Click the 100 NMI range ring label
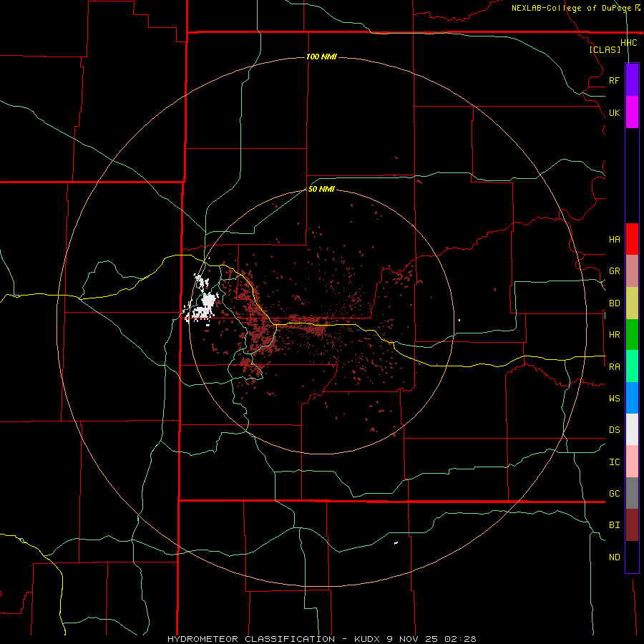The image size is (644, 644). pyautogui.click(x=321, y=57)
